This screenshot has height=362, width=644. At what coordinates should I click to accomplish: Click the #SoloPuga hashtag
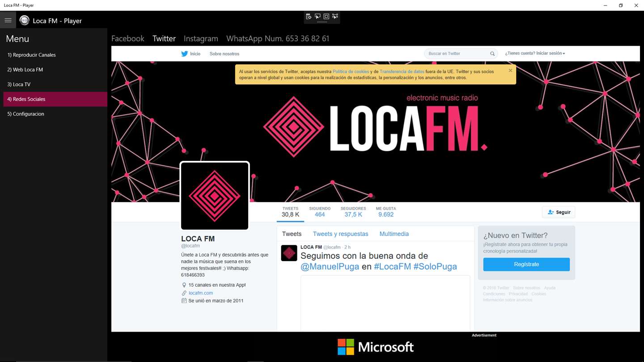pyautogui.click(x=435, y=267)
